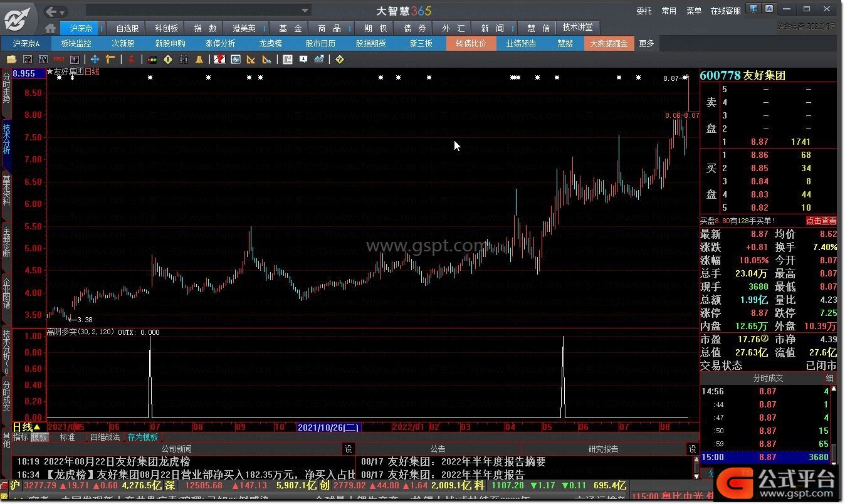This screenshot has height=504, width=845.
Task: Click the red 点击查看 button
Action: tap(821, 221)
